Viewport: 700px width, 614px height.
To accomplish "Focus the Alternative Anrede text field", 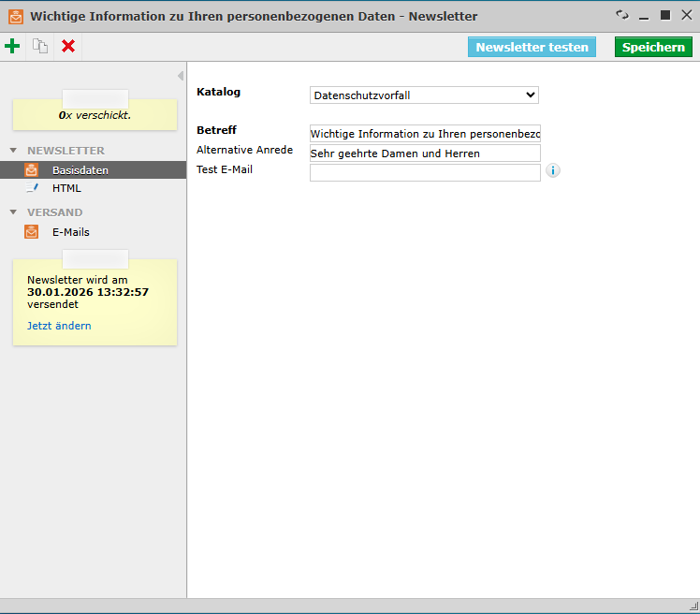I will 424,153.
